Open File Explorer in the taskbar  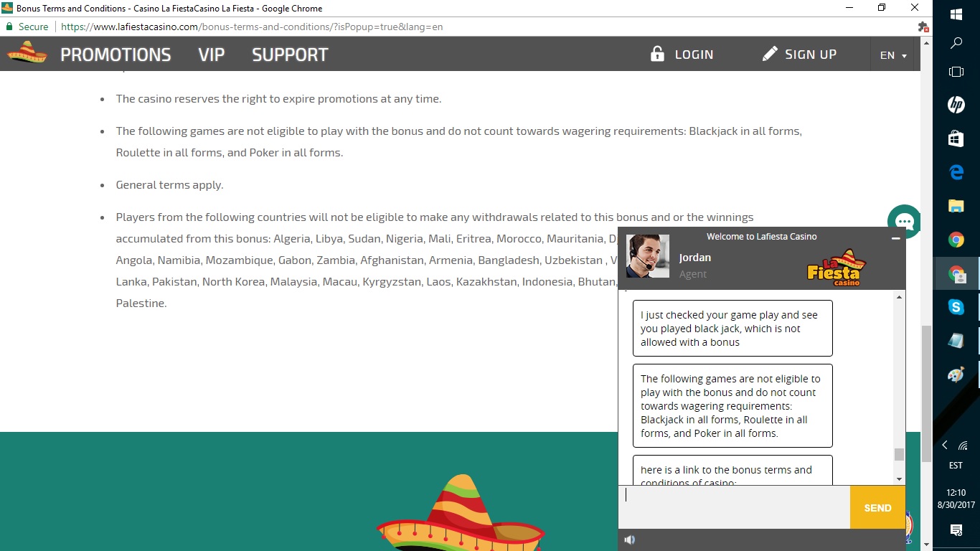[956, 206]
